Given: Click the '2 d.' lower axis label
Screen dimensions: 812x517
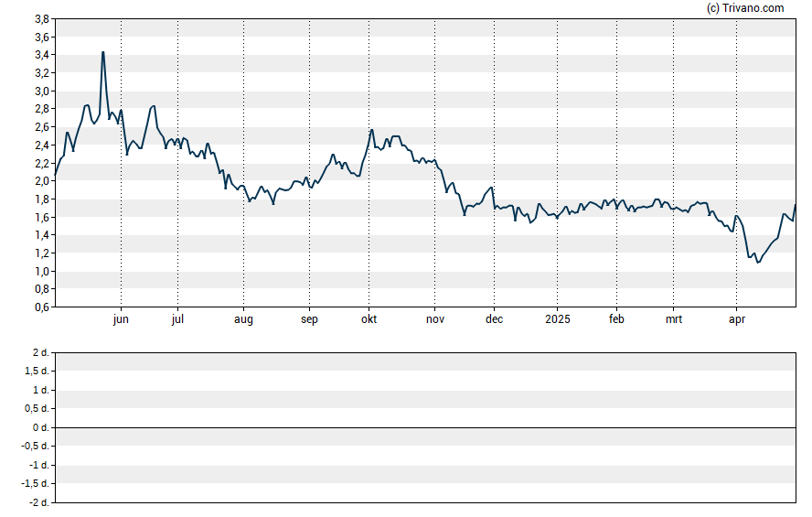Looking at the screenshot, I should (x=40, y=353).
